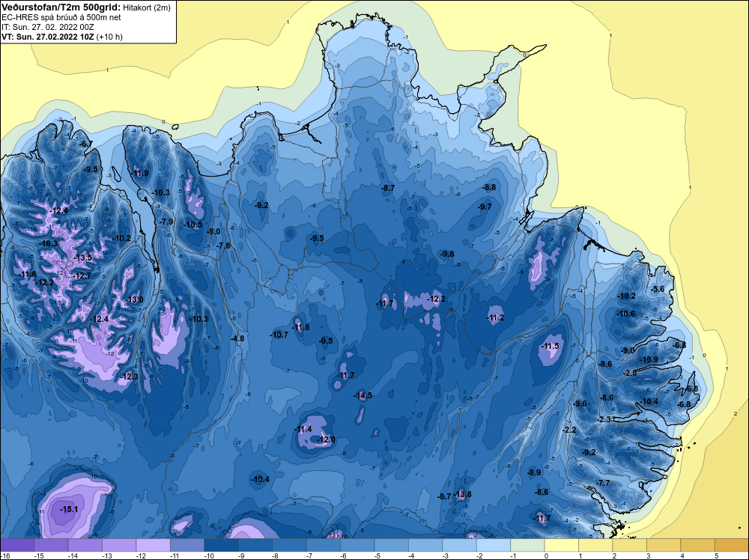Click the -5.6 temperature value
The width and height of the screenshot is (749, 560).
coord(658,289)
